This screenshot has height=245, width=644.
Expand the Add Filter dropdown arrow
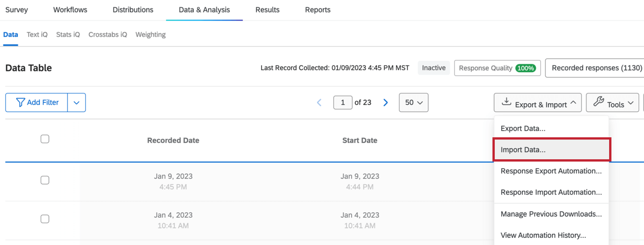pyautogui.click(x=77, y=103)
